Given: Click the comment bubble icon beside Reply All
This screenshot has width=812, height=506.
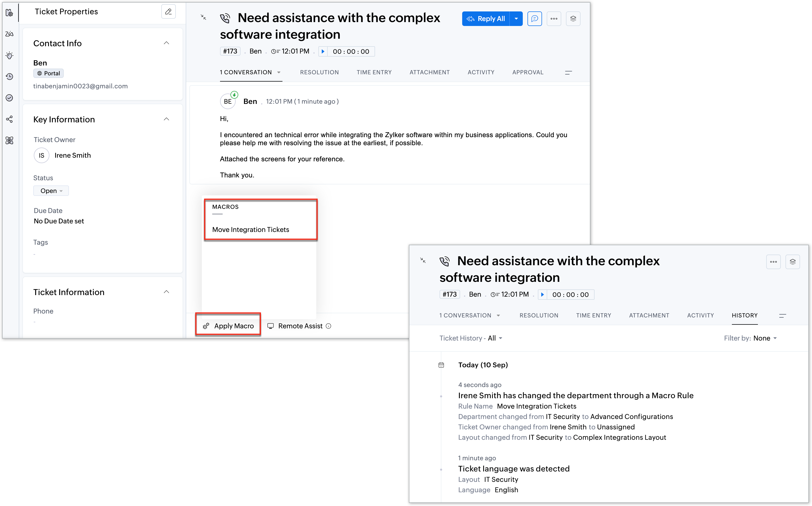Looking at the screenshot, I should click(x=534, y=19).
